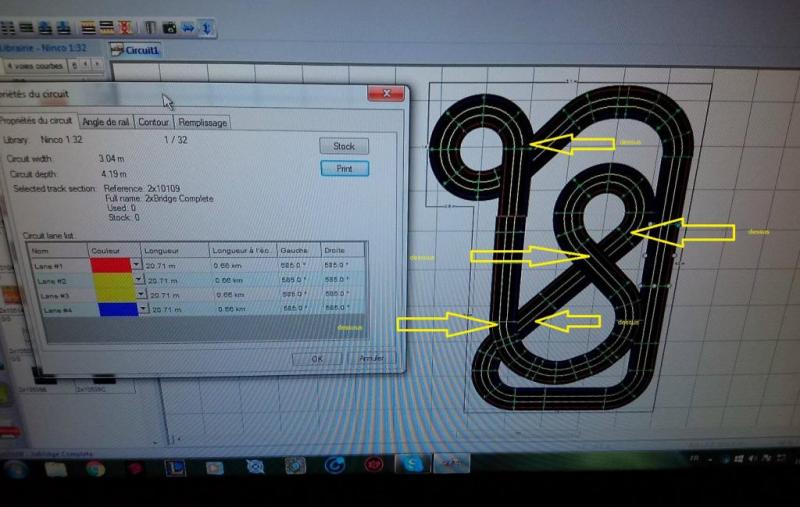Click the camera snapshot toolbar icon
The width and height of the screenshot is (800, 507).
pyautogui.click(x=171, y=27)
